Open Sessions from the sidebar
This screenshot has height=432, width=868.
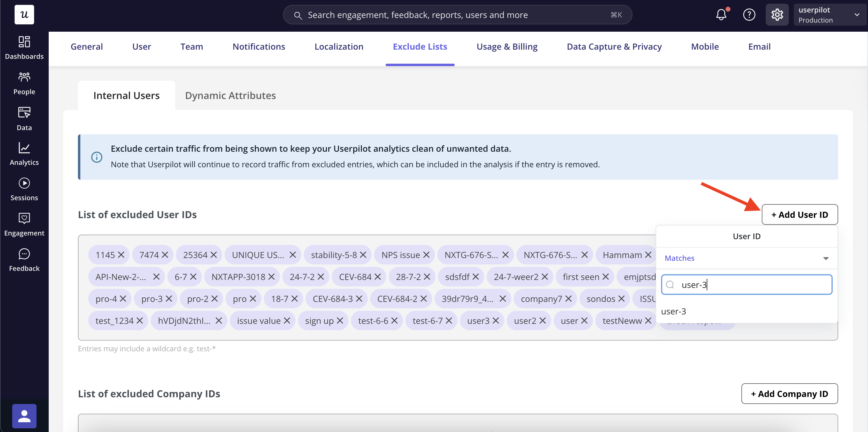pyautogui.click(x=24, y=189)
